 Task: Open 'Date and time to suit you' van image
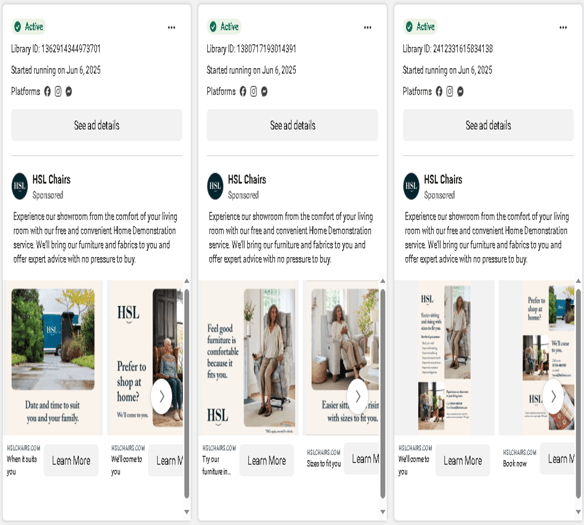(x=53, y=357)
